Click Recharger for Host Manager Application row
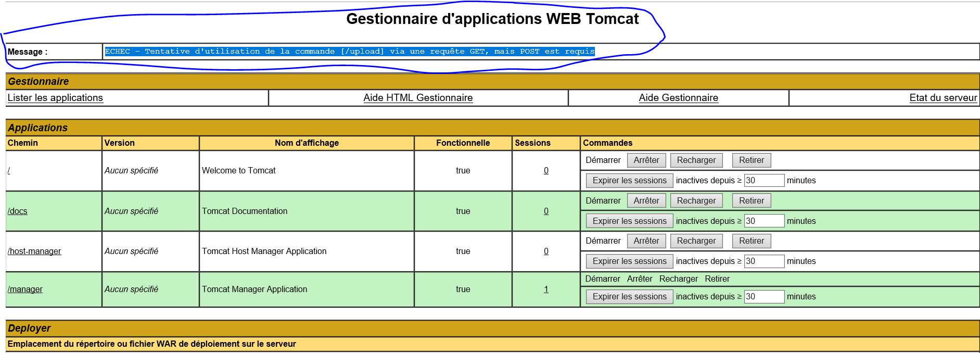980x353 pixels. [696, 241]
